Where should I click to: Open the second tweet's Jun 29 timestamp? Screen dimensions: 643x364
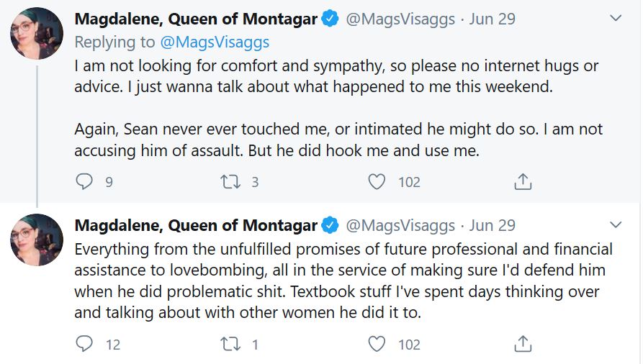(493, 226)
